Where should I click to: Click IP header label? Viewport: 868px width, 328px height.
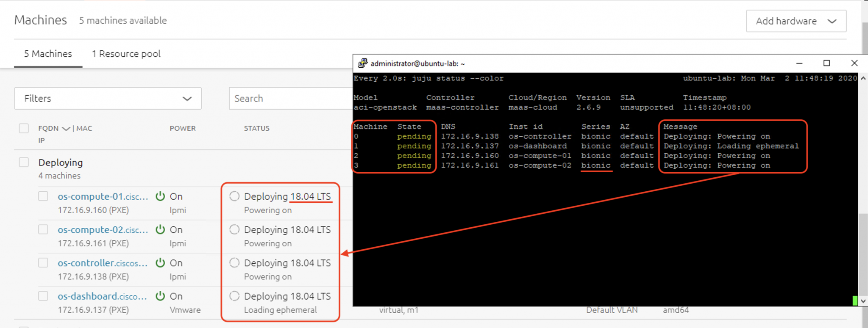click(41, 141)
